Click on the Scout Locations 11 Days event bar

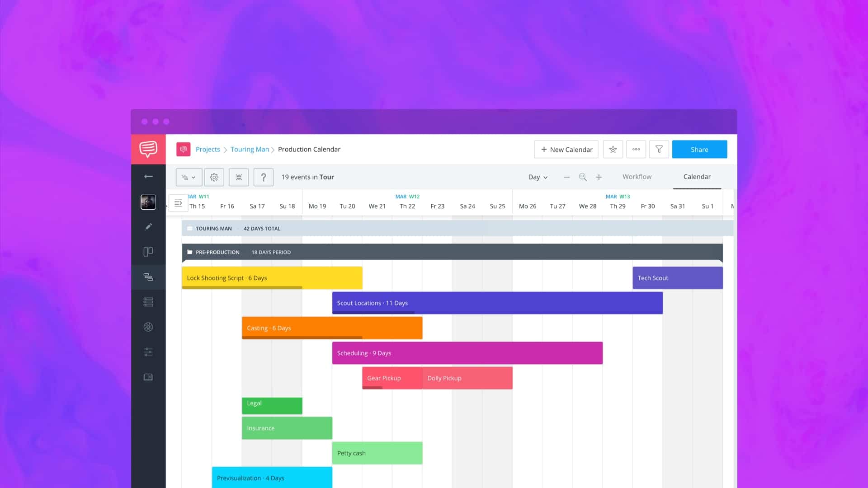[497, 303]
